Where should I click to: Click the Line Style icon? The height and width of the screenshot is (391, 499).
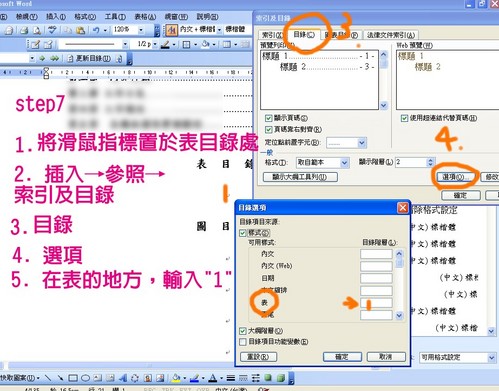coord(231,378)
